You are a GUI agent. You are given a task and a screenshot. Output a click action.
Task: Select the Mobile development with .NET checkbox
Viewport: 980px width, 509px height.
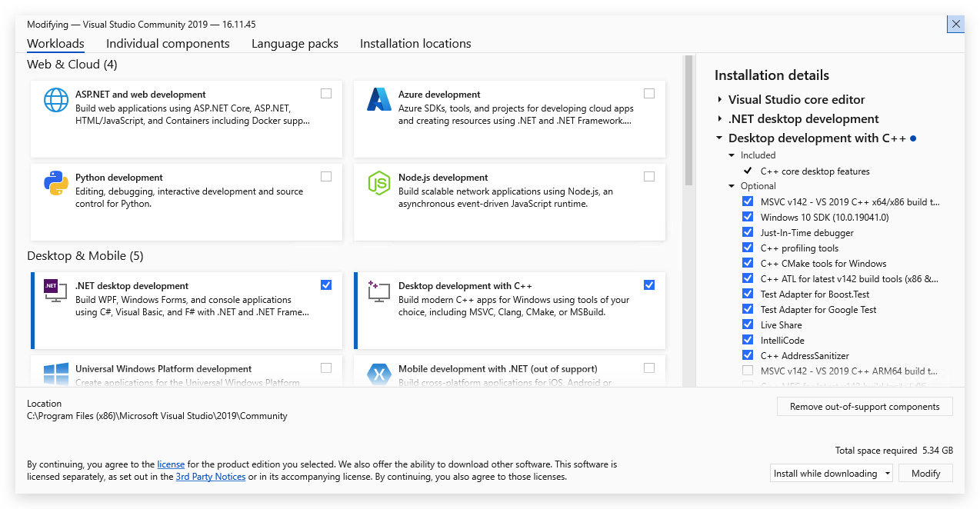coord(649,368)
